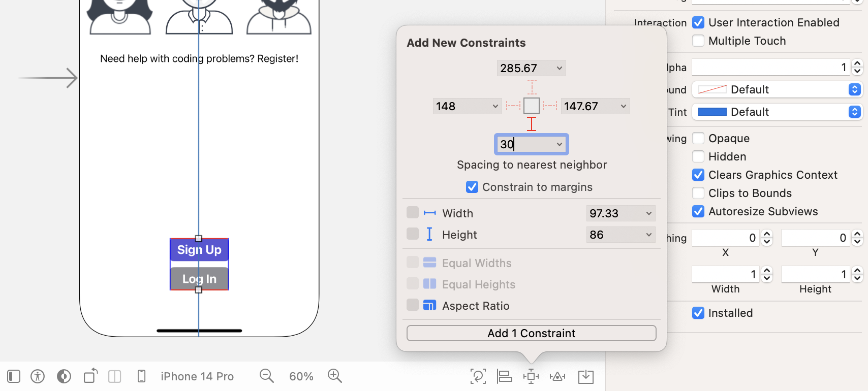Switch canvas appearance with the half-circle icon

(64, 376)
